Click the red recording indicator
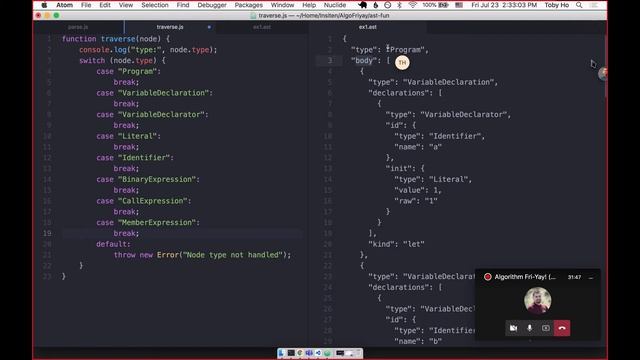The width and height of the screenshot is (640, 360). 487,277
